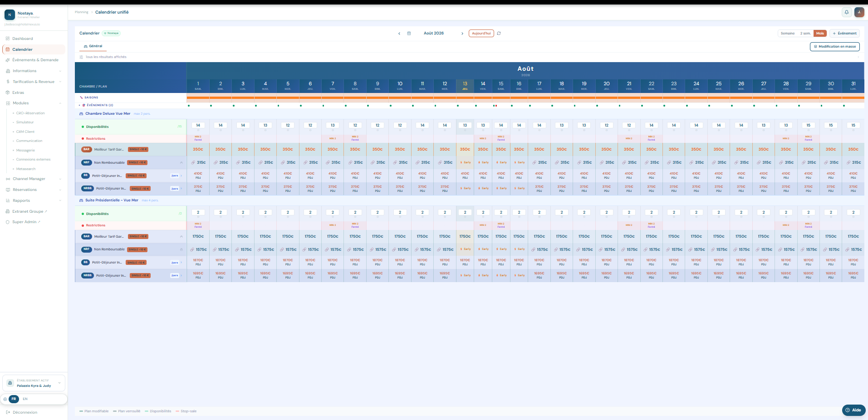Screen dimensions: 868x420
Task: Switch the view to Semaine
Action: pyautogui.click(x=787, y=34)
